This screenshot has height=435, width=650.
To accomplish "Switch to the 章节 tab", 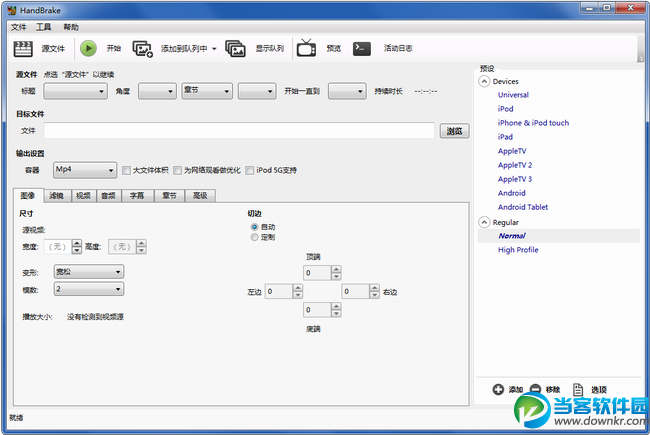I will [169, 196].
